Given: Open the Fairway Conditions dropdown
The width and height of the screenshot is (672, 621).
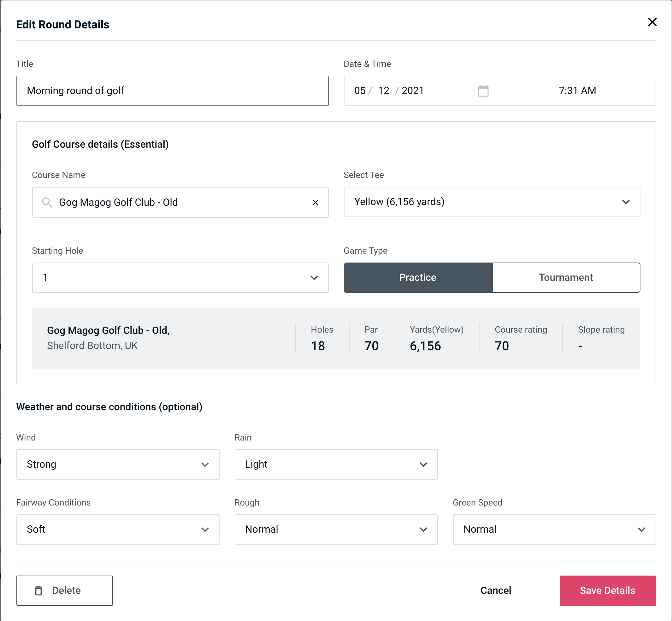Looking at the screenshot, I should point(118,529).
